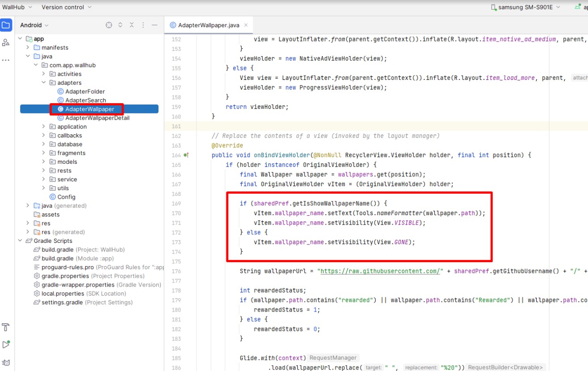Click line number 161 in gutter

pos(177,126)
